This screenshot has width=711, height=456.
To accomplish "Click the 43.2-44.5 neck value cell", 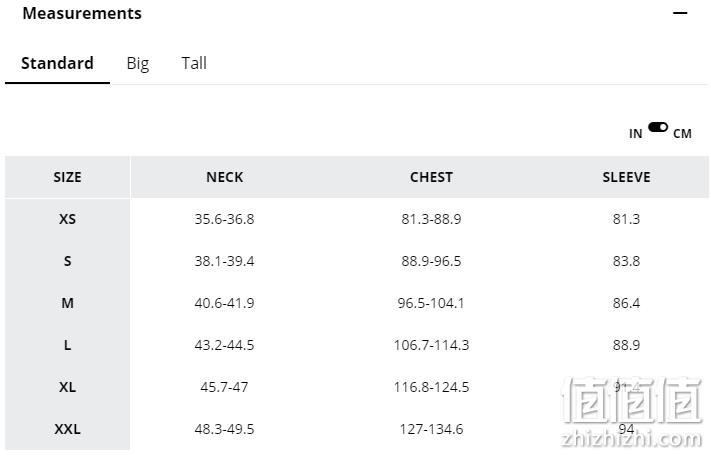I will pyautogui.click(x=224, y=345).
